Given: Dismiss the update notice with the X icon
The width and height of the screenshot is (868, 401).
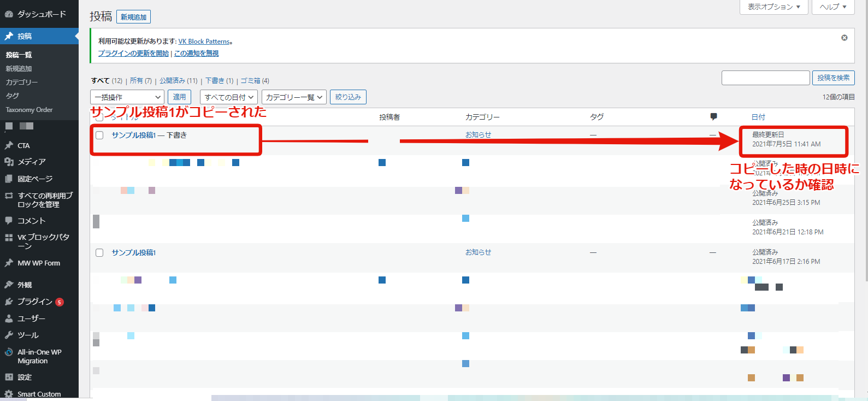Looking at the screenshot, I should pyautogui.click(x=844, y=38).
